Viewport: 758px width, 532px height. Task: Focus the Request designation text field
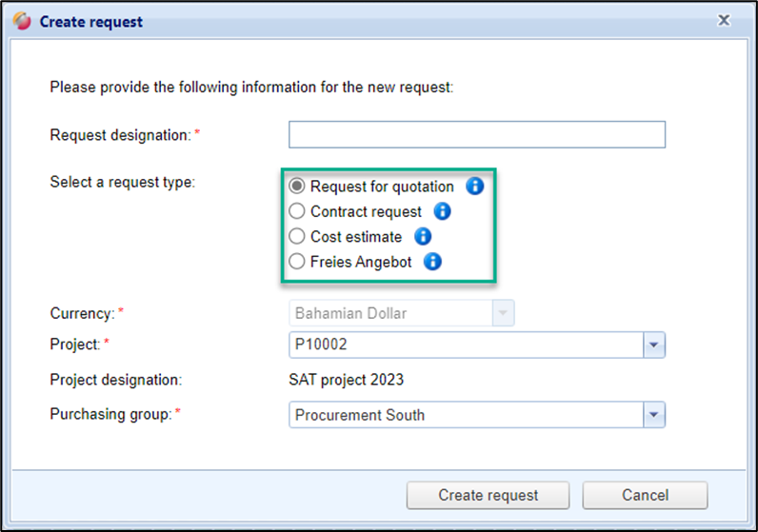coord(476,135)
